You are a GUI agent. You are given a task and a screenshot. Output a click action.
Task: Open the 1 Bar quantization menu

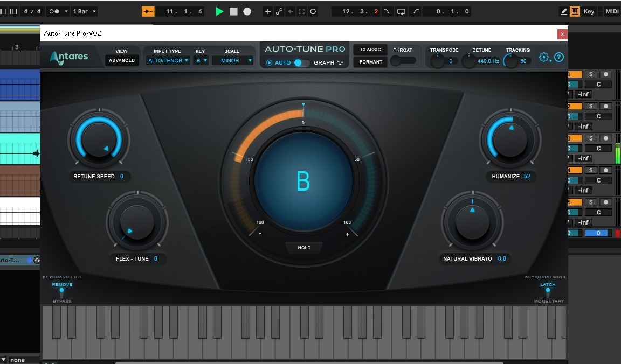pyautogui.click(x=84, y=11)
